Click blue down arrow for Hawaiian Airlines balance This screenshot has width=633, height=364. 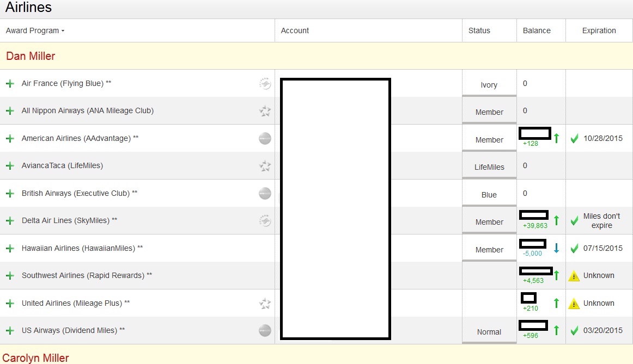tap(556, 248)
